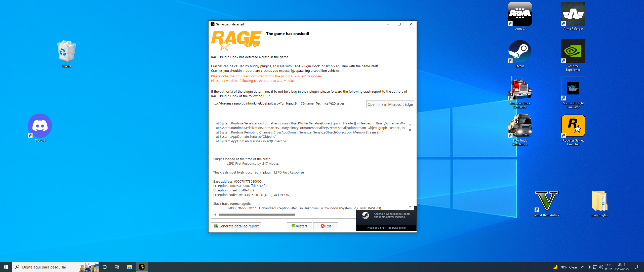Select the Grand Theft Auto V shortcut
Viewport: 644px width, 272px height.
(546, 201)
